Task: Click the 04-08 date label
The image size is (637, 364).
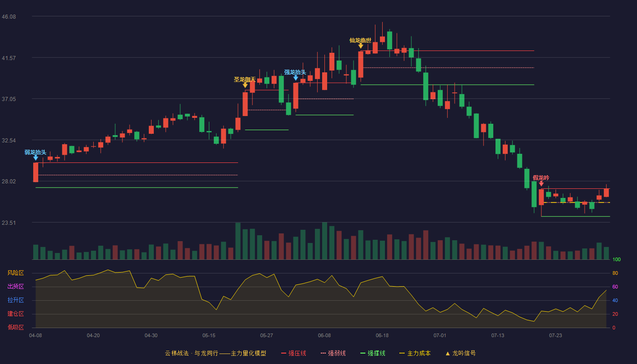Action: [x=35, y=335]
